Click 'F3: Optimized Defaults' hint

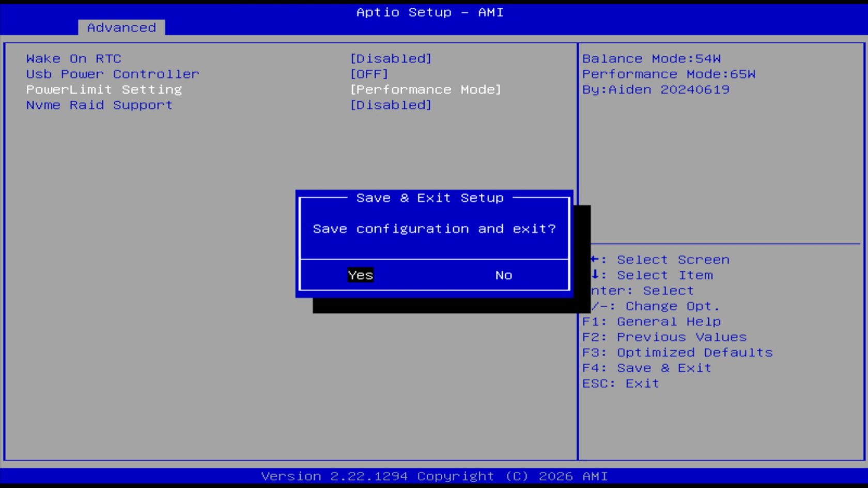point(677,353)
